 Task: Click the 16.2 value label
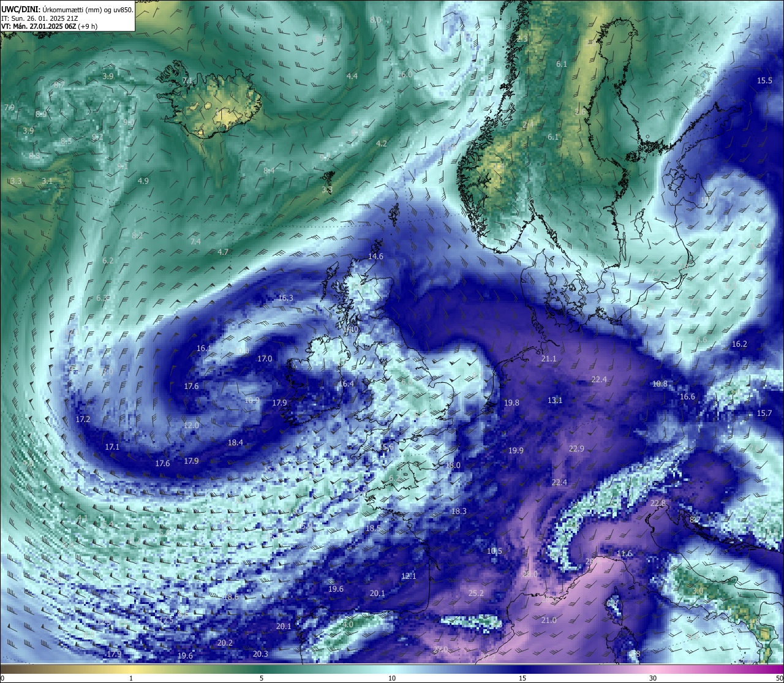click(739, 344)
